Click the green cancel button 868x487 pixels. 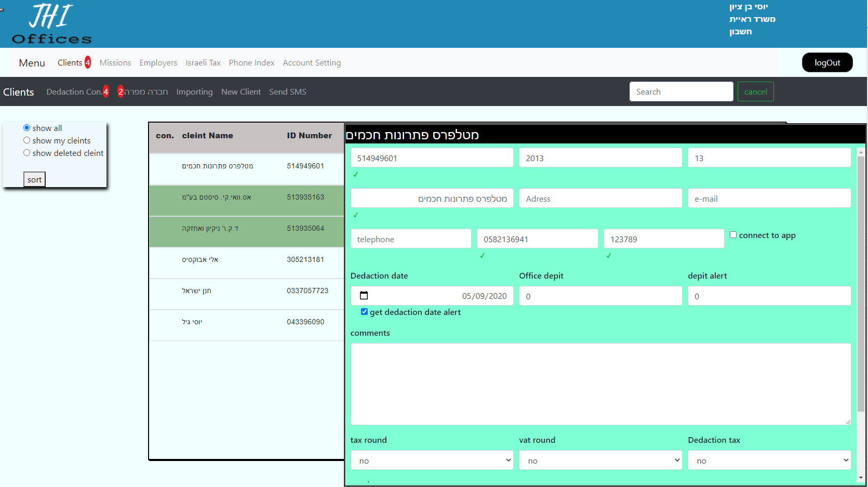(755, 92)
